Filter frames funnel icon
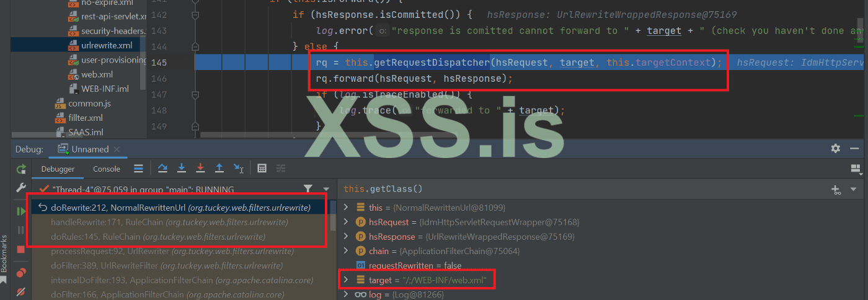Viewport: 868px width, 300px height. point(308,189)
